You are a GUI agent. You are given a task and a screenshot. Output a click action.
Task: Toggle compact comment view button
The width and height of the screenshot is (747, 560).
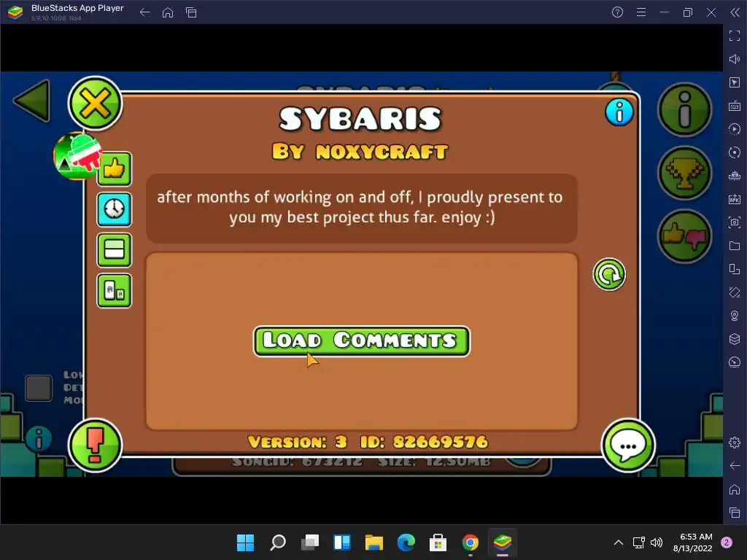tap(115, 250)
